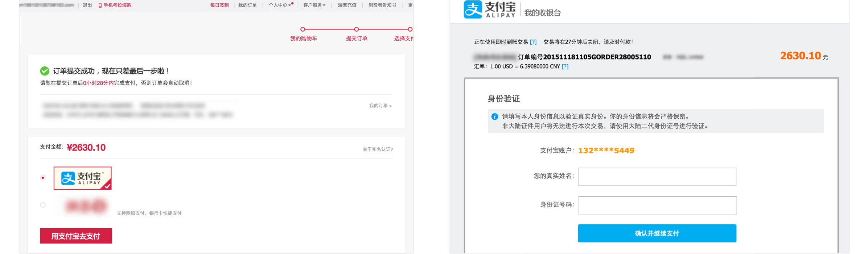Click the blue info icon in identity verification
The image size is (868, 254).
pos(494,116)
